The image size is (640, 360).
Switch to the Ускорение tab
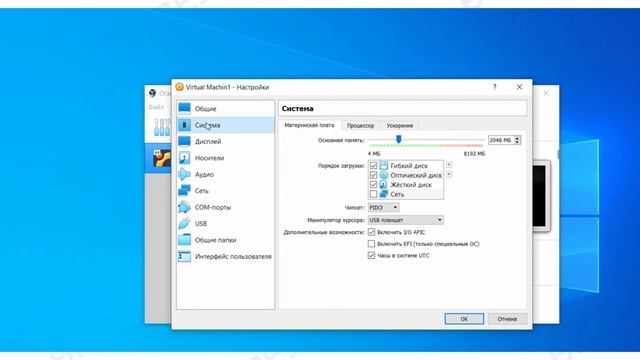click(400, 126)
